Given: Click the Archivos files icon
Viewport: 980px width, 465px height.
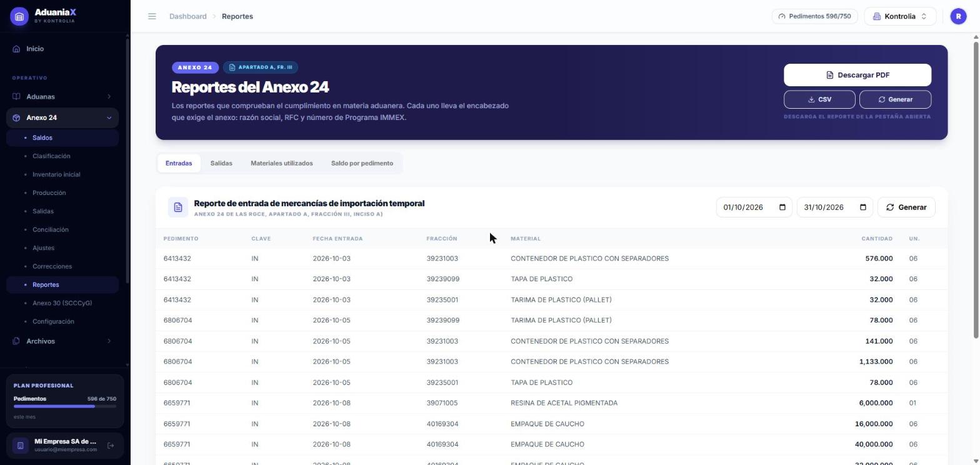Looking at the screenshot, I should click(x=16, y=341).
